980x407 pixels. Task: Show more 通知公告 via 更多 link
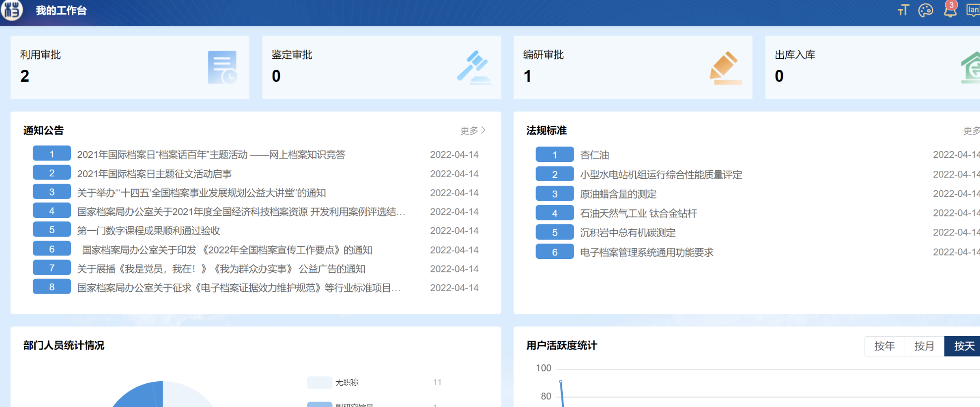coord(473,131)
